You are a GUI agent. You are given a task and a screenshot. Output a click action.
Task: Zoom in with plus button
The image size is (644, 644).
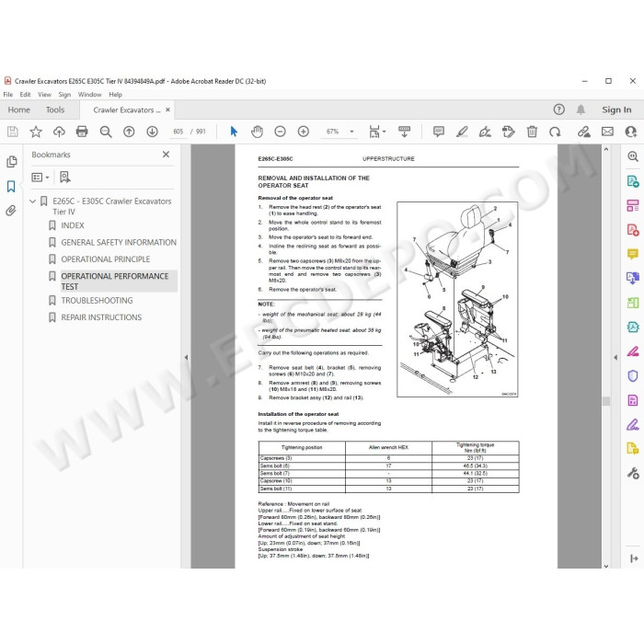tap(304, 132)
